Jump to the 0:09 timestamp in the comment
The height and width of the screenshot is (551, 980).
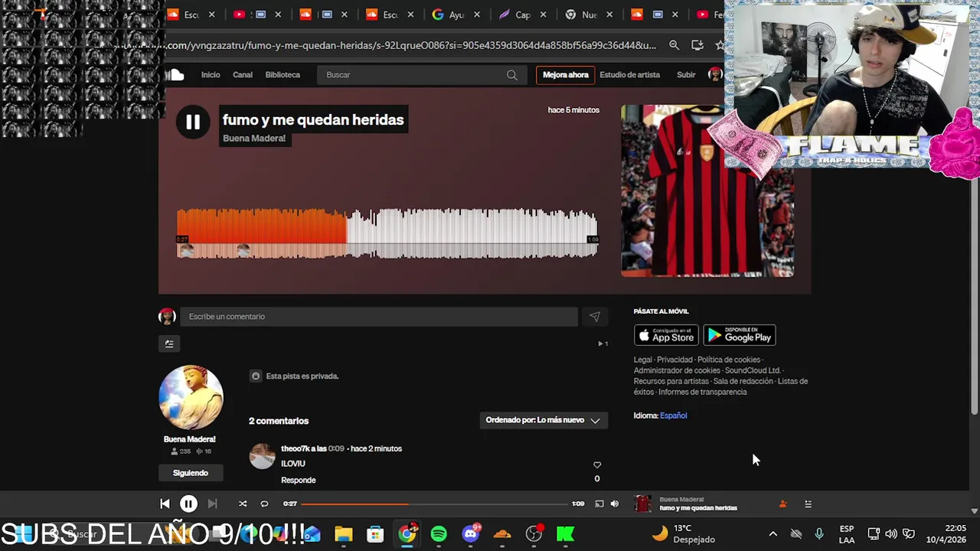(336, 448)
